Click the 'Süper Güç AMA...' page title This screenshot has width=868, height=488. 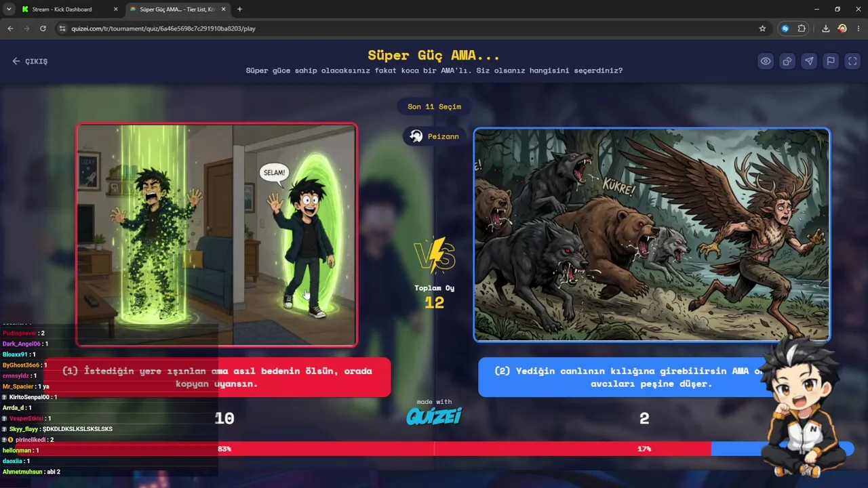point(434,55)
